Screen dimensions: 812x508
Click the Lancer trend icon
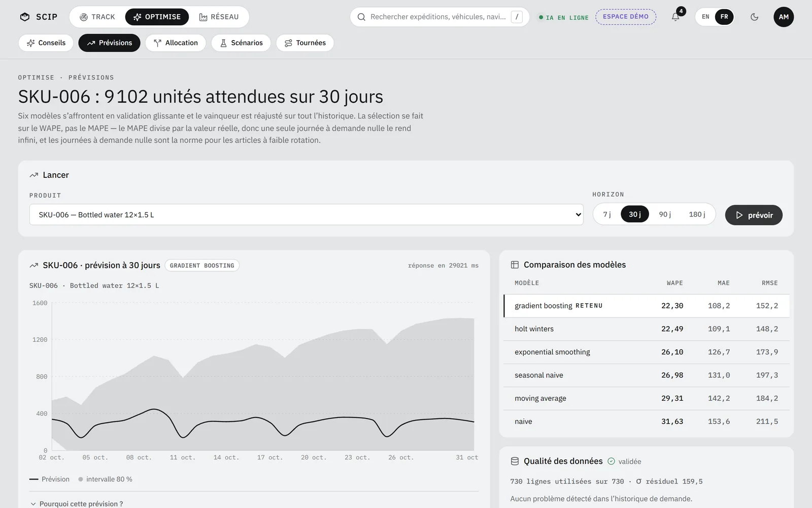[x=34, y=175]
